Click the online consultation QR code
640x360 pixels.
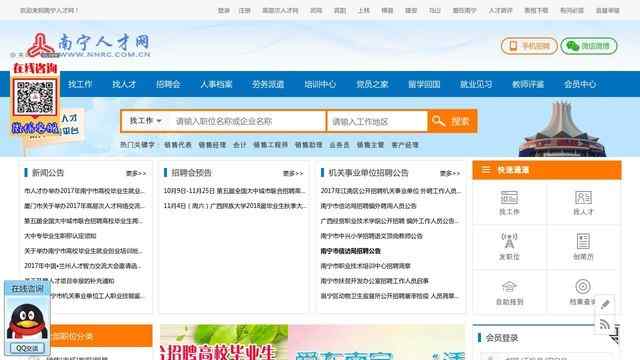tap(35, 98)
